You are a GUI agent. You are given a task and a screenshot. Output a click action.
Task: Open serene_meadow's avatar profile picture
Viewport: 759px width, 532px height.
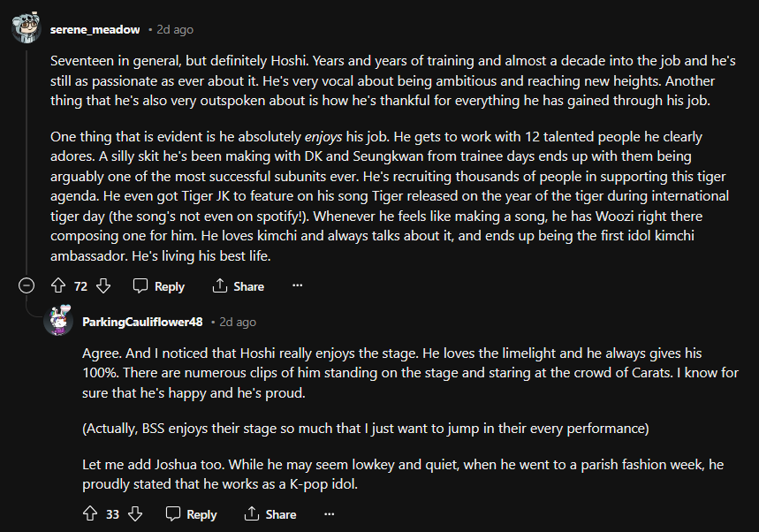coord(26,28)
